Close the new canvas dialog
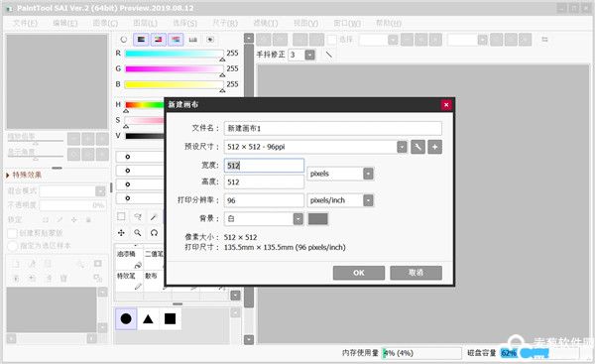The image size is (595, 364). click(446, 105)
